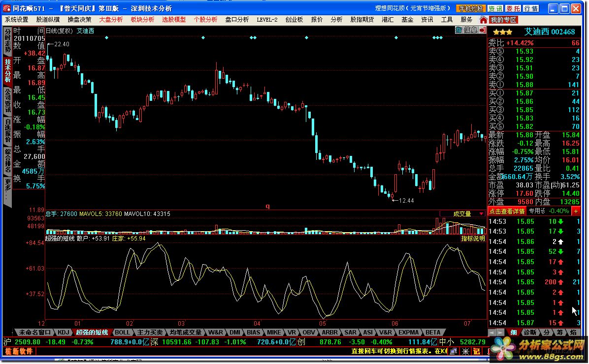The image size is (589, 364).
Task: Select the DMI indicator tab
Action: (235, 333)
